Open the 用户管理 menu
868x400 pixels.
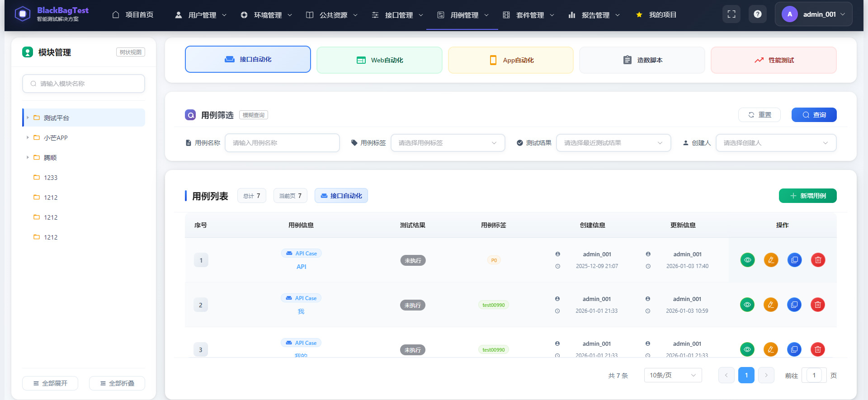201,15
